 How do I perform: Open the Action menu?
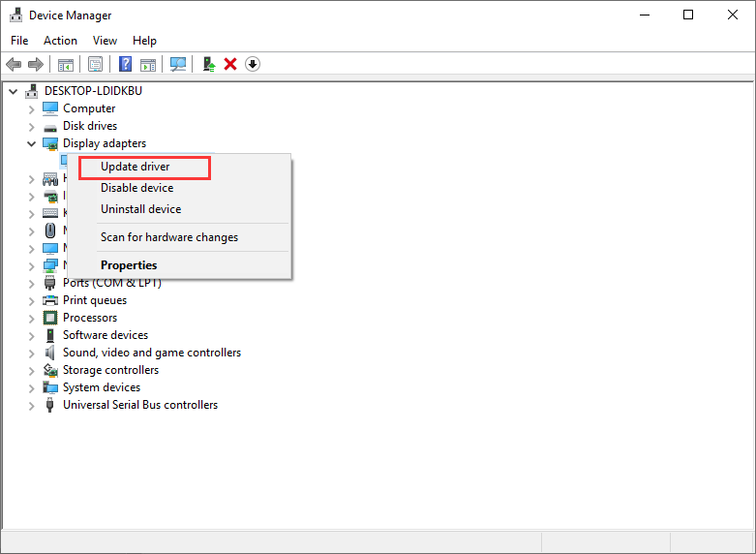60,41
